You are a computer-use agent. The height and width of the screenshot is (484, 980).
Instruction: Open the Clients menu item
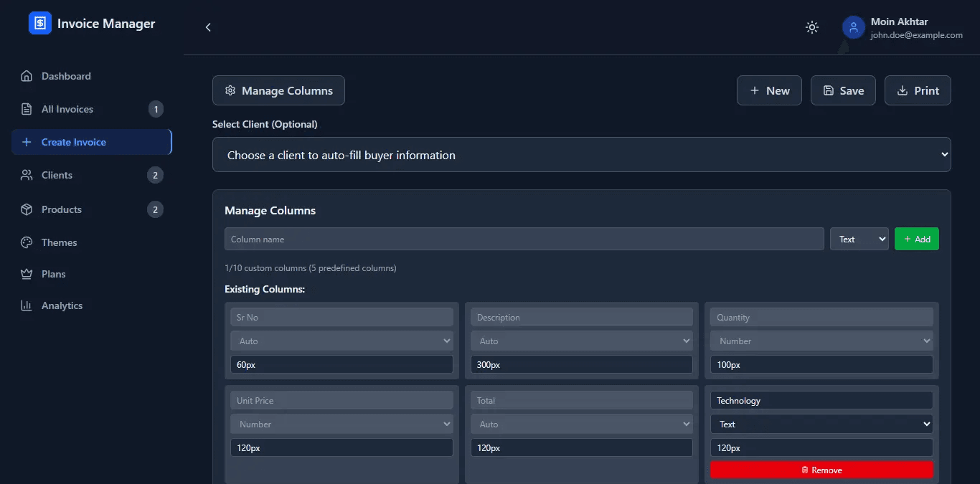tap(57, 175)
